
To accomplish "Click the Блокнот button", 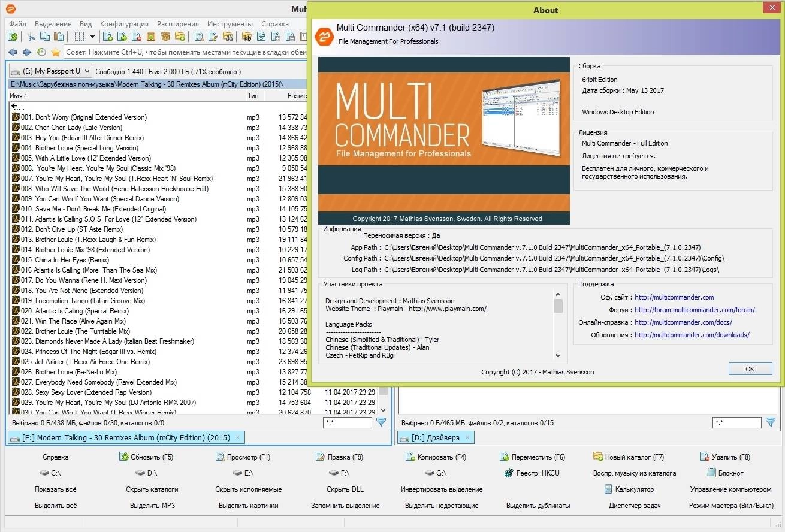I will [x=725, y=473].
